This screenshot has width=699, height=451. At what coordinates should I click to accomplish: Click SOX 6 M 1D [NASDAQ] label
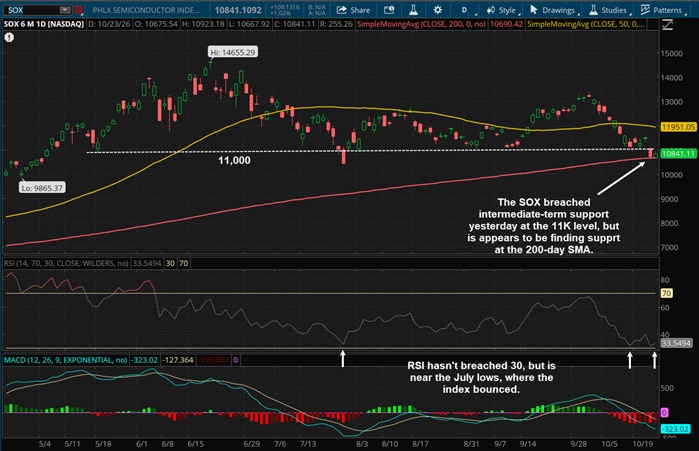44,24
